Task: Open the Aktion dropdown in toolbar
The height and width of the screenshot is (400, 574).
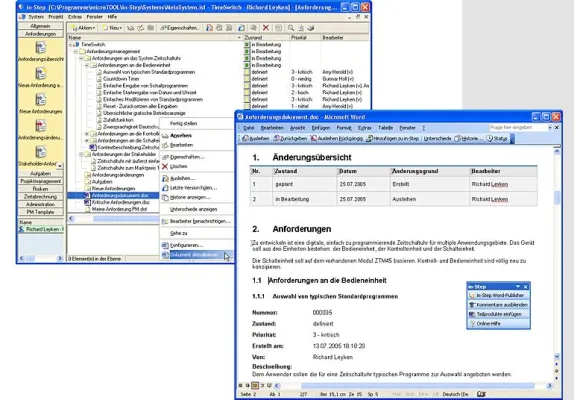Action: [83, 28]
